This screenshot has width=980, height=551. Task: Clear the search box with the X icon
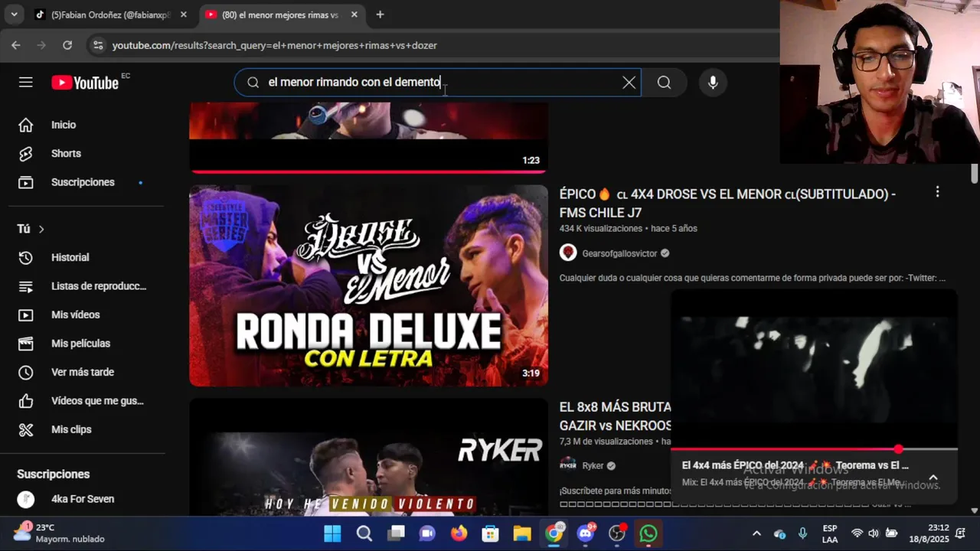point(629,83)
